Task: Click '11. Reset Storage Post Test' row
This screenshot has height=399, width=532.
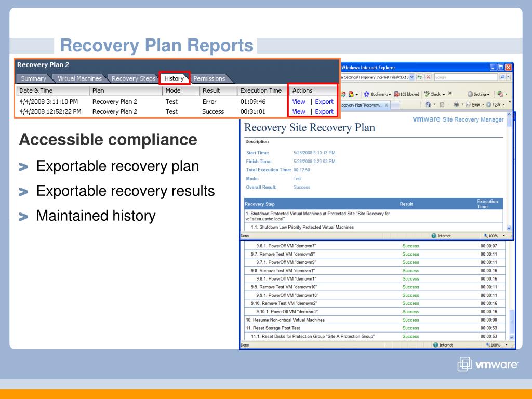Action: [375, 328]
